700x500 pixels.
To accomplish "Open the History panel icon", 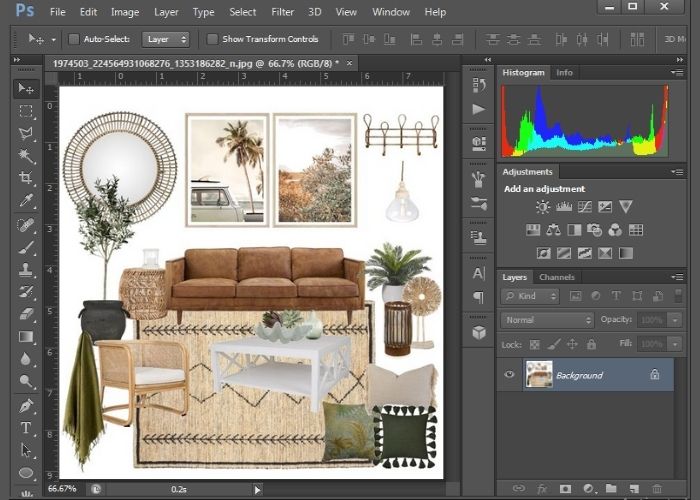I will pos(479,85).
